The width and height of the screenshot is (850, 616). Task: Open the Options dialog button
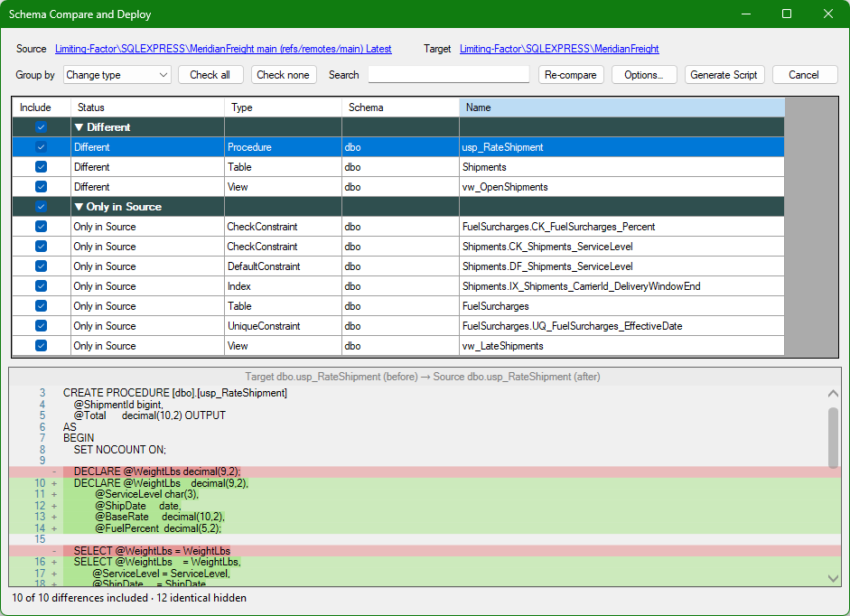[644, 75]
